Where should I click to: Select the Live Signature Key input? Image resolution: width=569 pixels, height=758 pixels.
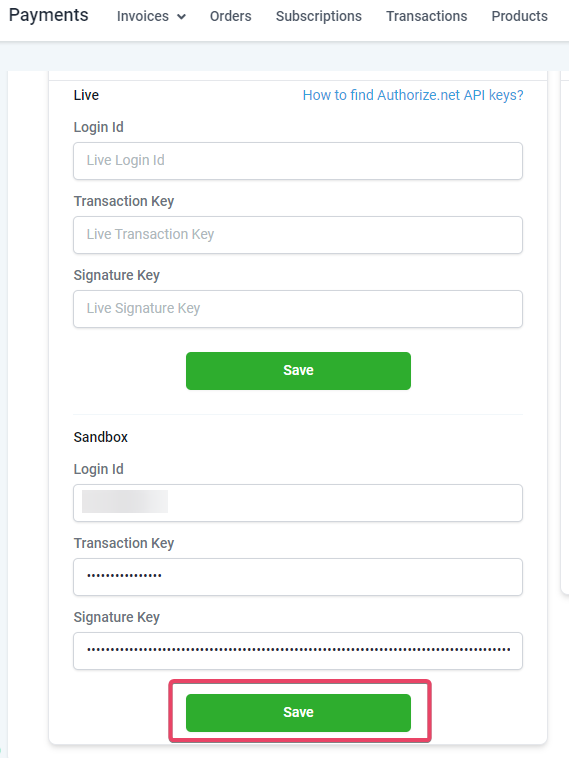[298, 309]
